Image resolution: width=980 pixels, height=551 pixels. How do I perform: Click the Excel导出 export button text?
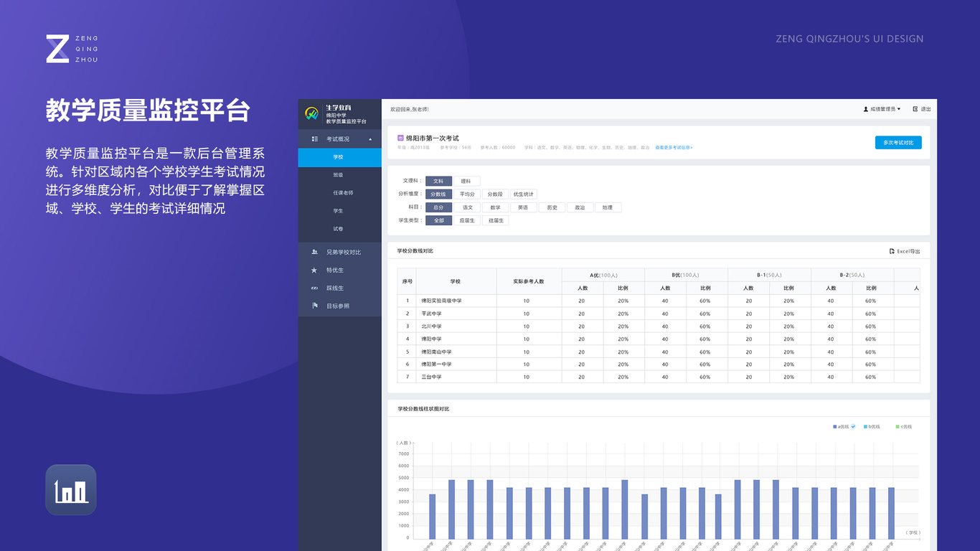(x=908, y=251)
